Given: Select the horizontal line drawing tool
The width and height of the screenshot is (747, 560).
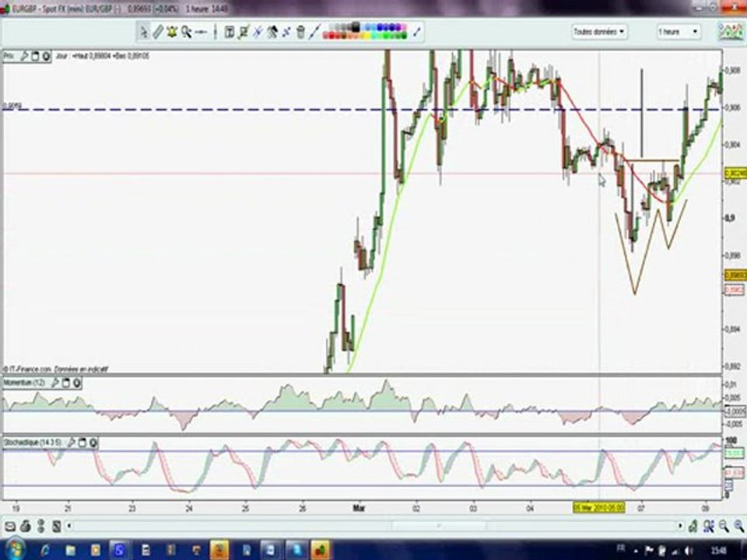Looking at the screenshot, I should pos(201,32).
